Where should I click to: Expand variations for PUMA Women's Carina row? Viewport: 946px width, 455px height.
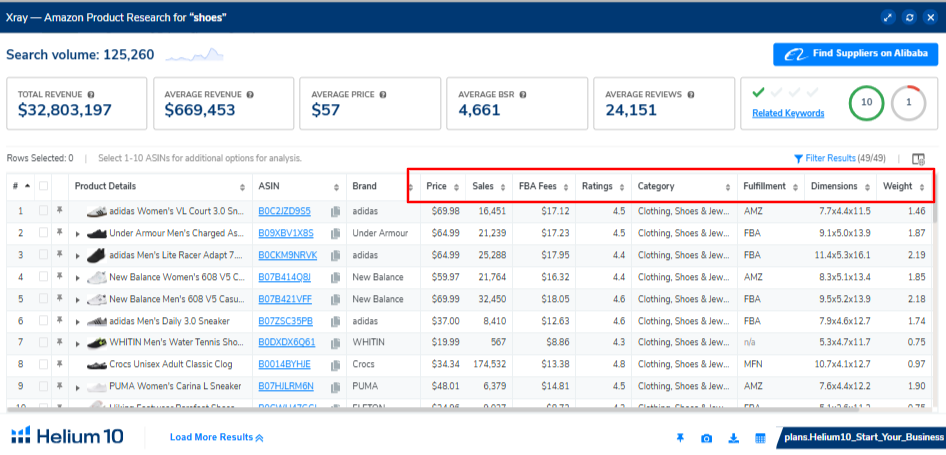tap(78, 387)
